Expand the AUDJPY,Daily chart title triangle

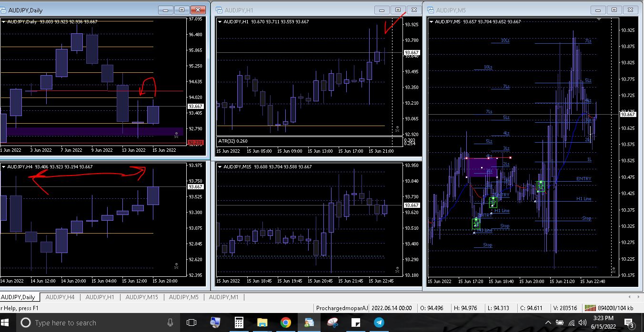coord(3,21)
